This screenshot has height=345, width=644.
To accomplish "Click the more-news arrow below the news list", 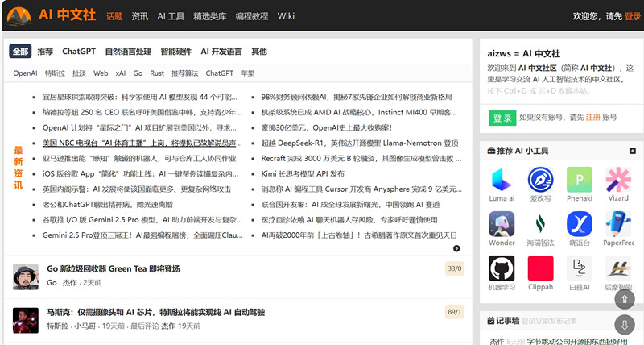I will click(x=456, y=248).
